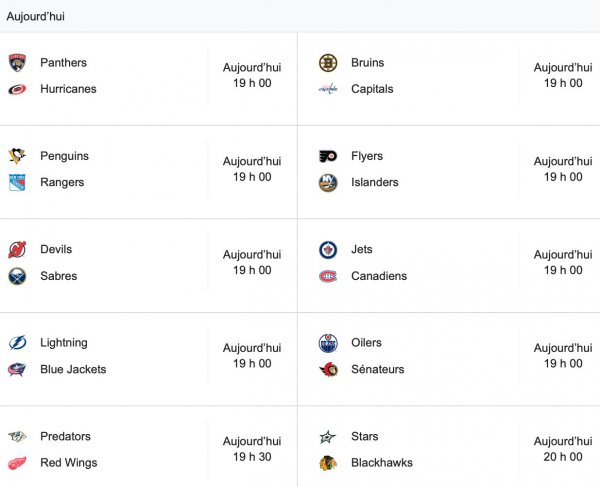Click the Sénateurs team name
This screenshot has height=487, width=600.
point(378,369)
